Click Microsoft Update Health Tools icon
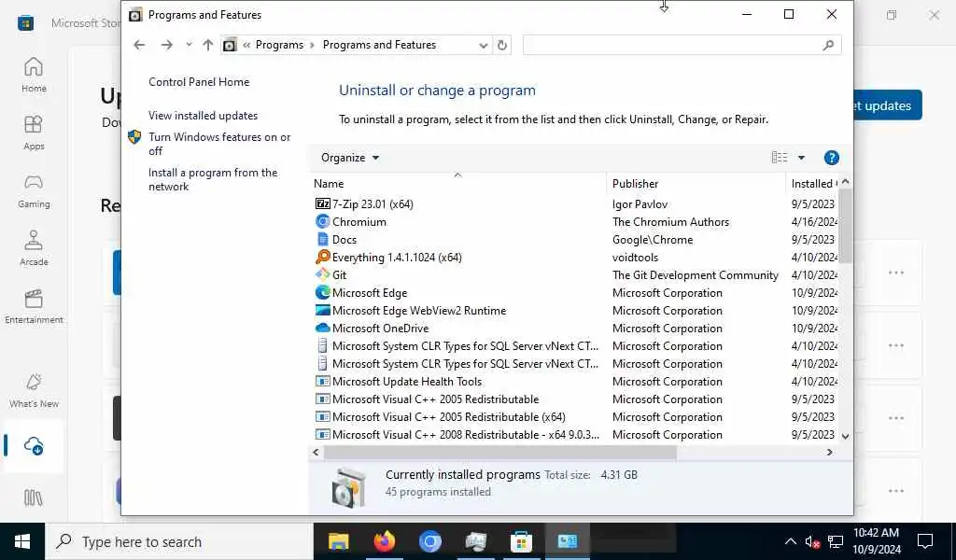Screen dimensions: 956x560 pos(322,382)
